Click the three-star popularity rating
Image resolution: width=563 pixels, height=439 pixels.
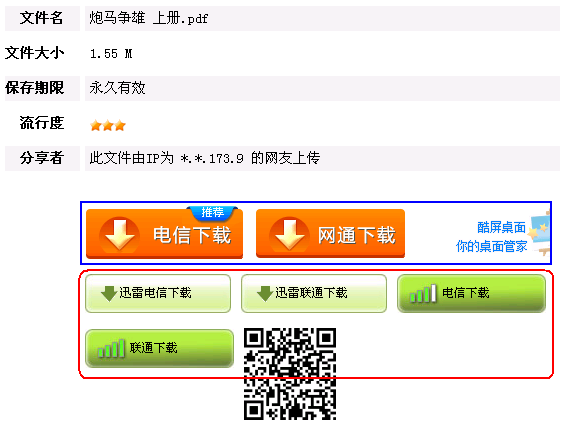pyautogui.click(x=108, y=125)
